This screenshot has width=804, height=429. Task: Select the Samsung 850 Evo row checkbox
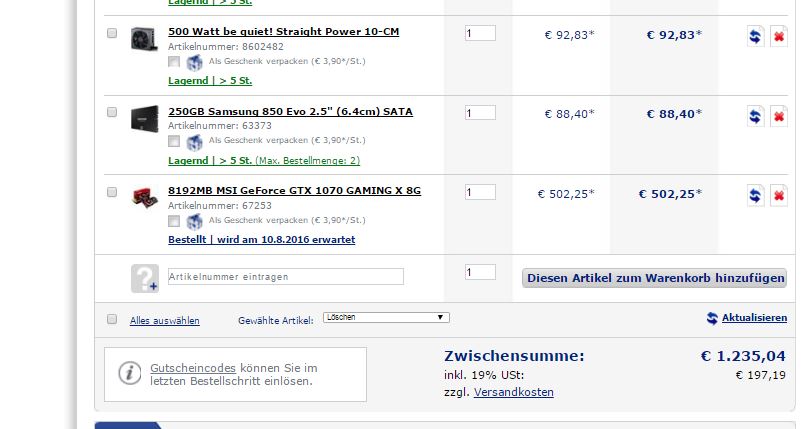point(112,112)
